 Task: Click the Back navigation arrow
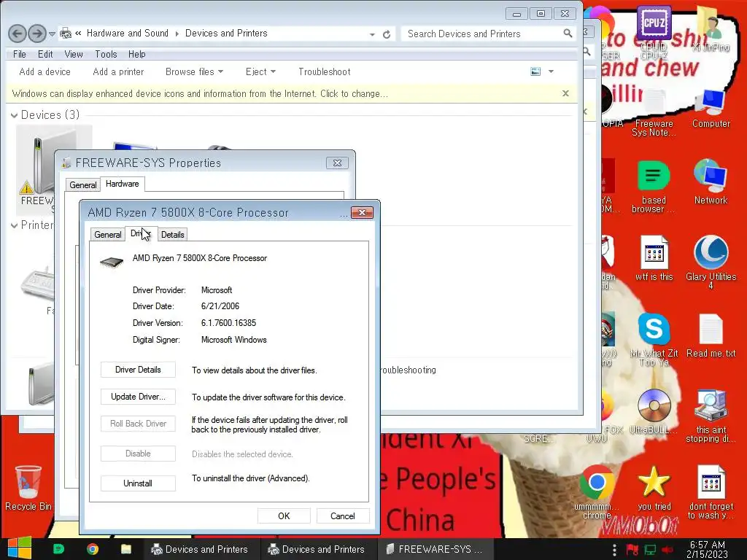[18, 34]
